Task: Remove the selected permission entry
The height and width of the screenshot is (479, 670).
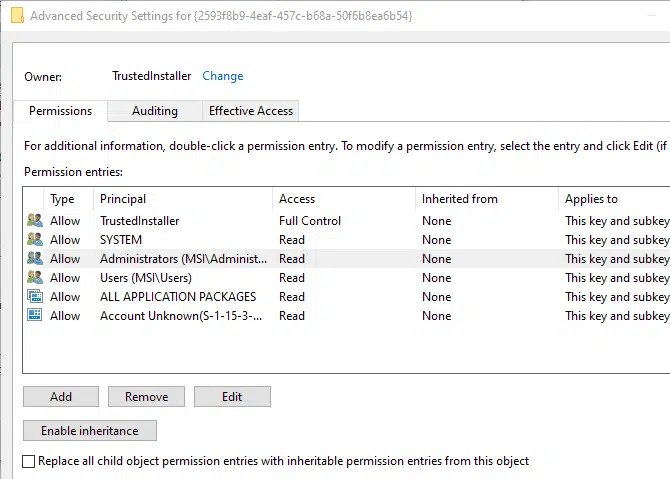Action: tap(146, 397)
